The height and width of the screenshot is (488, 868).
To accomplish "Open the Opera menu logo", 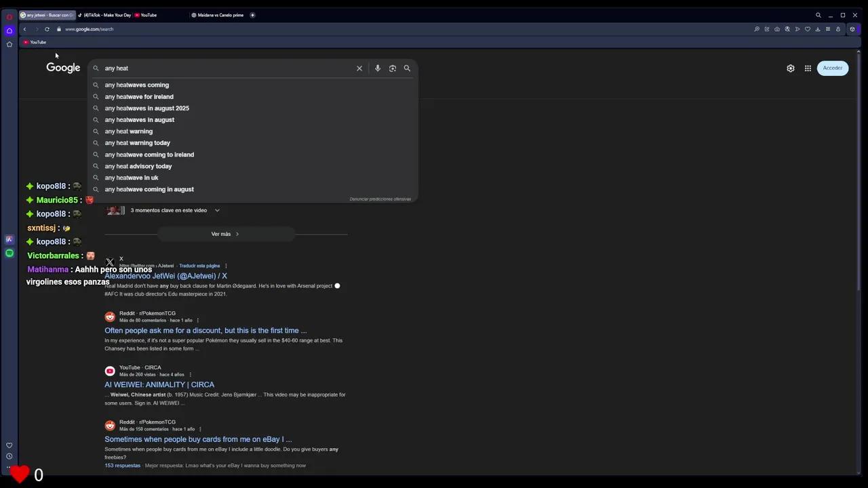I will (9, 17).
